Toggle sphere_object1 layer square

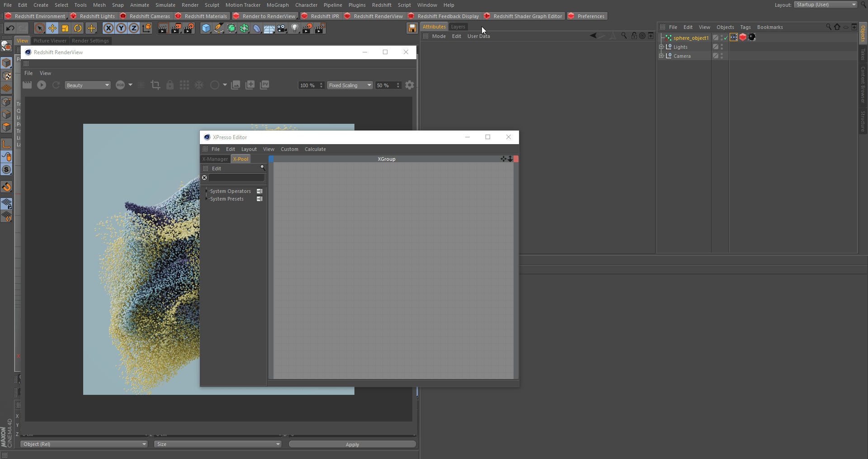pos(716,38)
